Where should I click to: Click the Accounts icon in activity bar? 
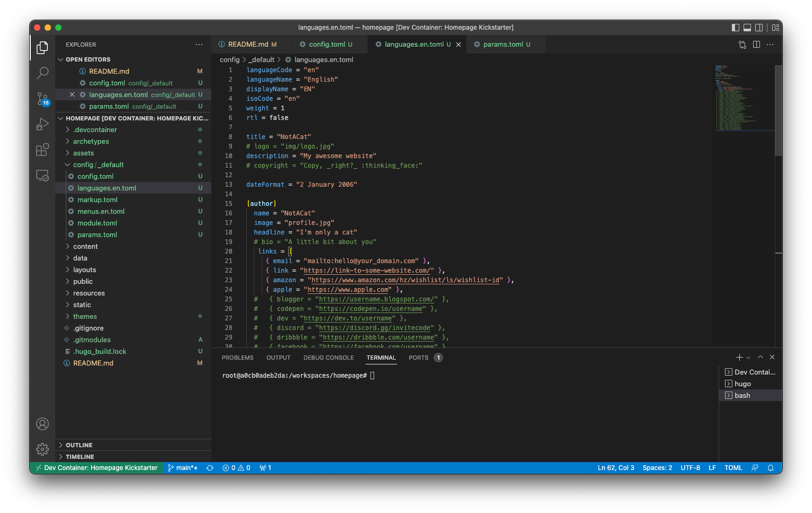point(42,424)
